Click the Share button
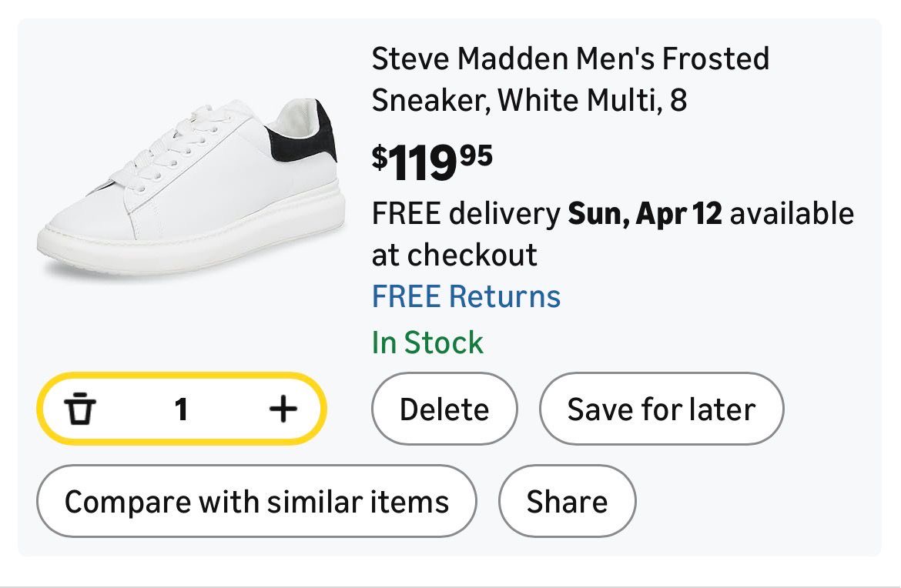The width and height of the screenshot is (901, 588). pyautogui.click(x=567, y=502)
